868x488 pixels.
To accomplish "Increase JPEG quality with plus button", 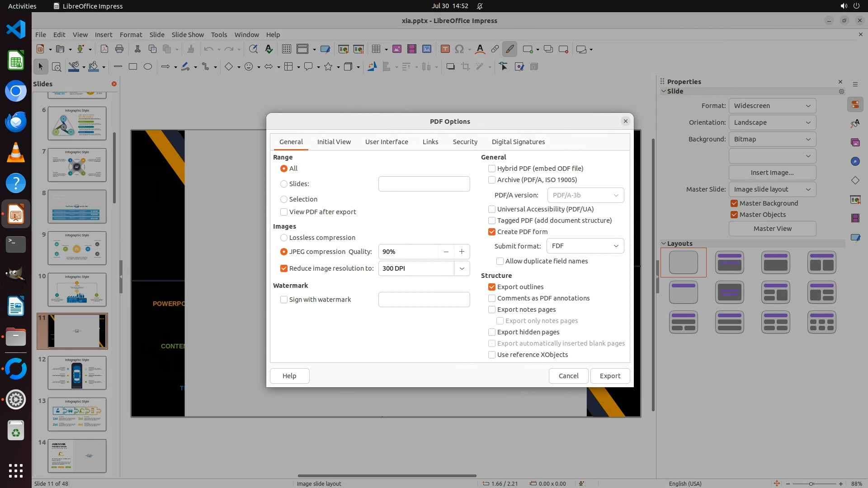I will (462, 252).
